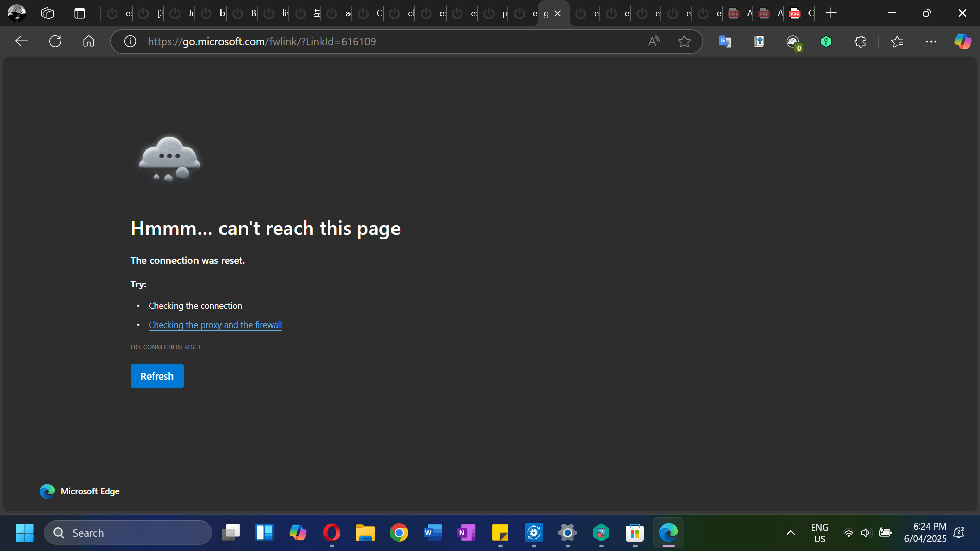
Task: Open the Read aloud icon
Action: coord(654,41)
